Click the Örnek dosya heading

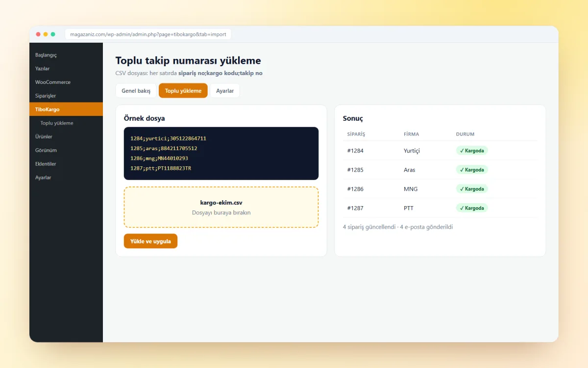pos(145,118)
